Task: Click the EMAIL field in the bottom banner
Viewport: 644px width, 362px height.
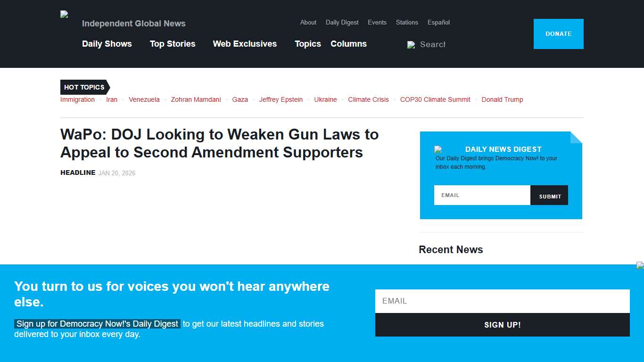Action: click(x=503, y=301)
